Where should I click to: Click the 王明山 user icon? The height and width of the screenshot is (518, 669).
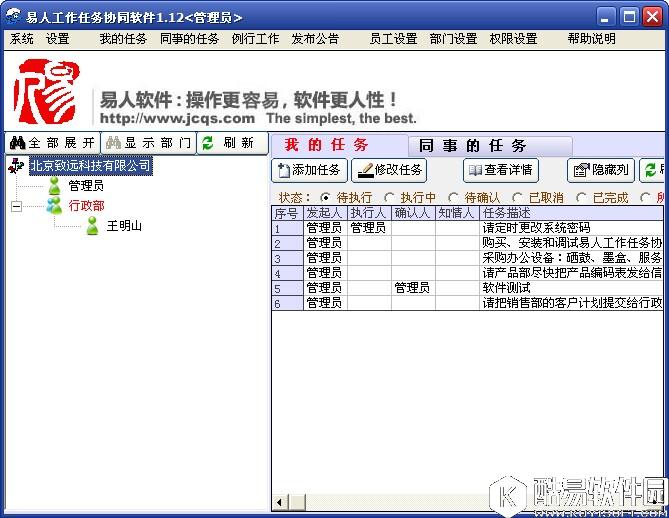92,226
